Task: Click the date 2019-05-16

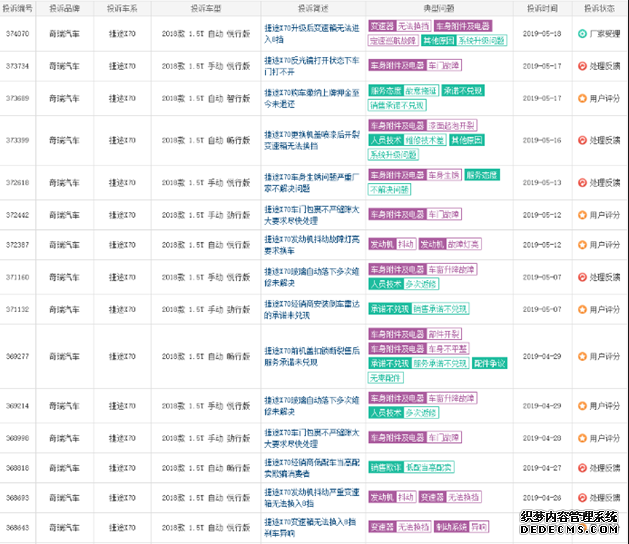Action: point(542,140)
